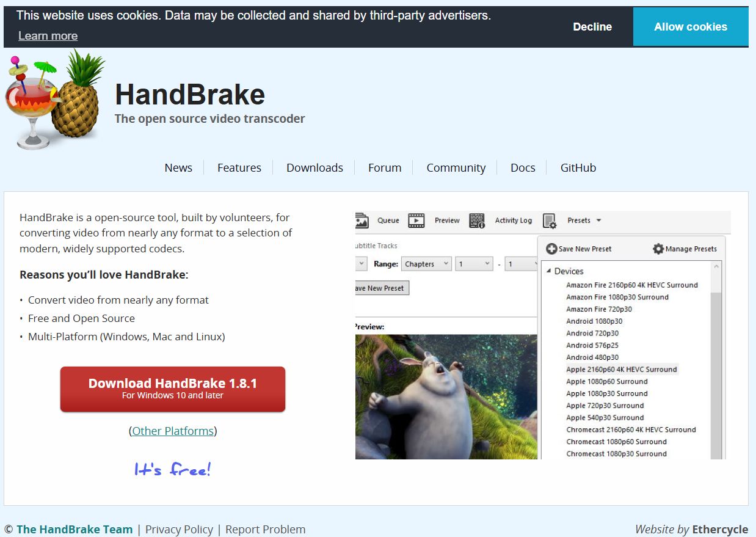The height and width of the screenshot is (537, 756).
Task: Select Android 720p30 preset
Action: (592, 333)
